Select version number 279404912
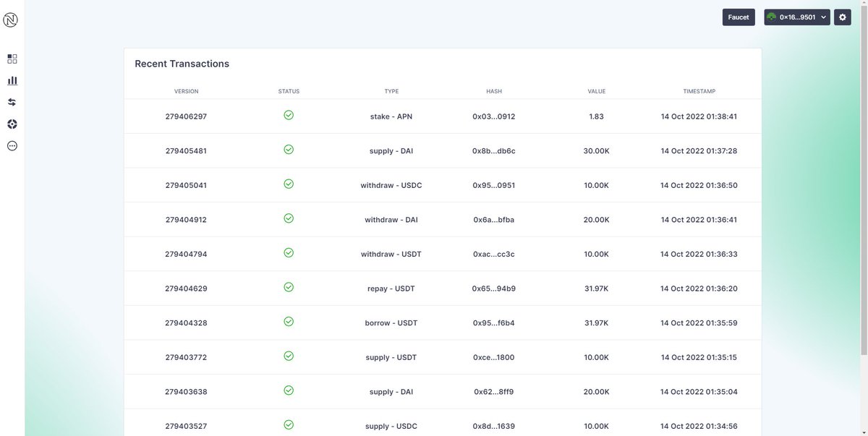 tap(186, 220)
